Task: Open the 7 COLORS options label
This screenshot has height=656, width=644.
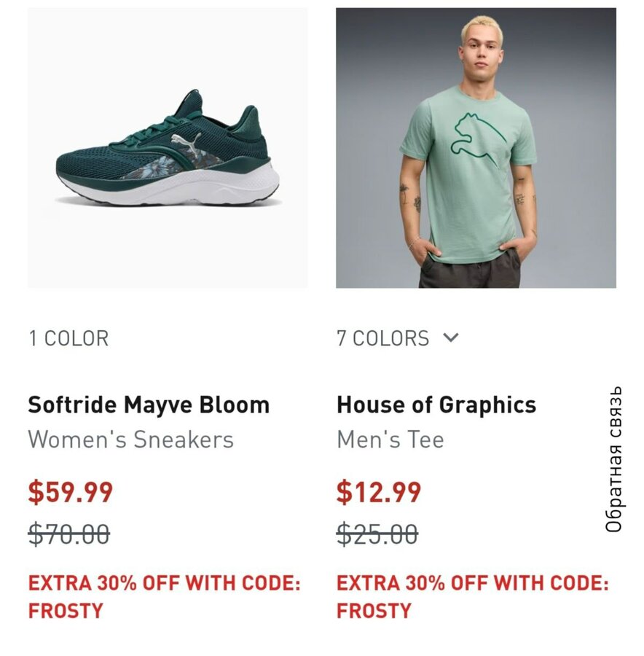Action: (x=382, y=338)
